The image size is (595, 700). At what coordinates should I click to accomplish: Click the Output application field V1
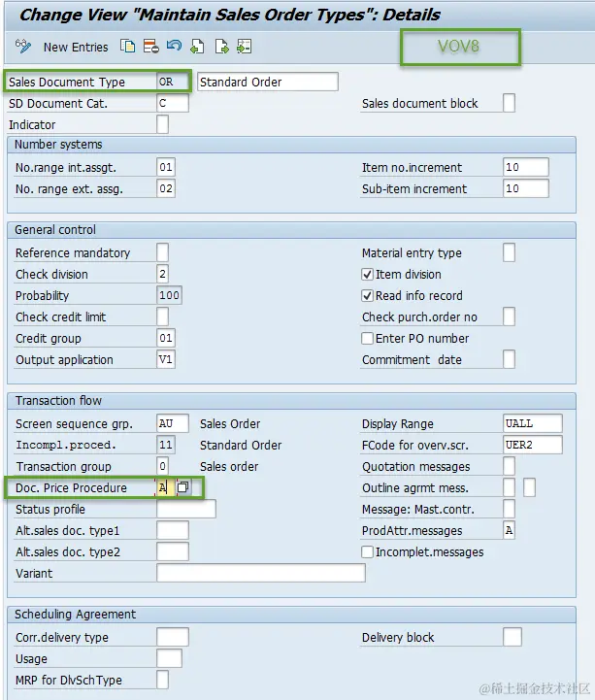[166, 360]
